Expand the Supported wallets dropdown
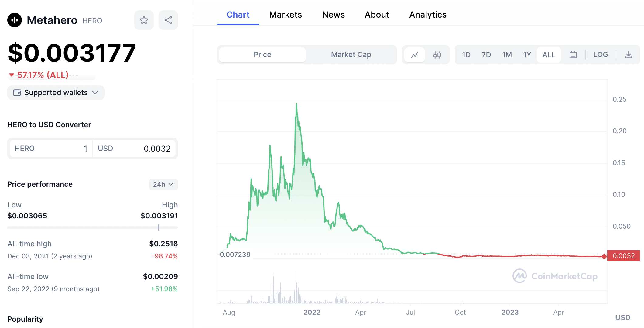This screenshot has width=644, height=328. 56,93
